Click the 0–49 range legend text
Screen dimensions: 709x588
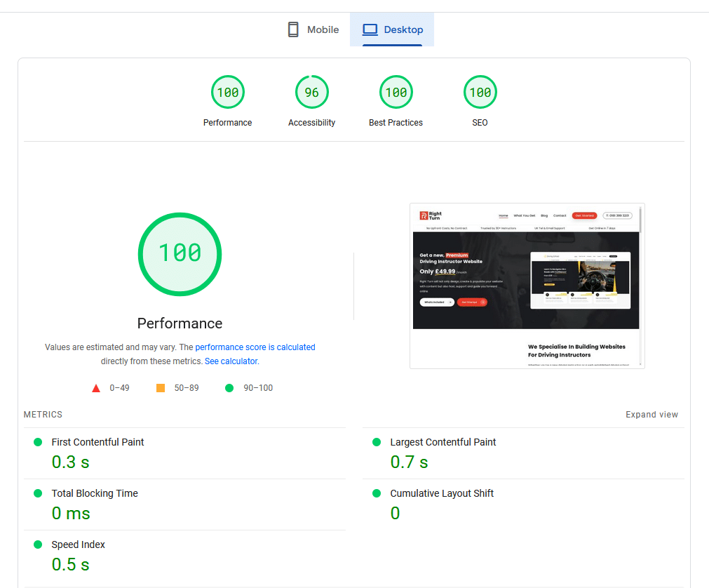(x=119, y=387)
